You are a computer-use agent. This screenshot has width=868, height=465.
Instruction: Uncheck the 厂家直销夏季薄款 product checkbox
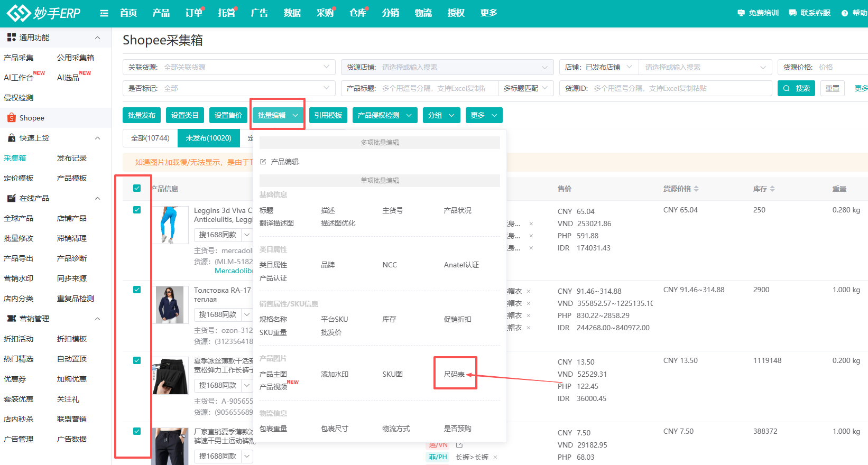137,431
